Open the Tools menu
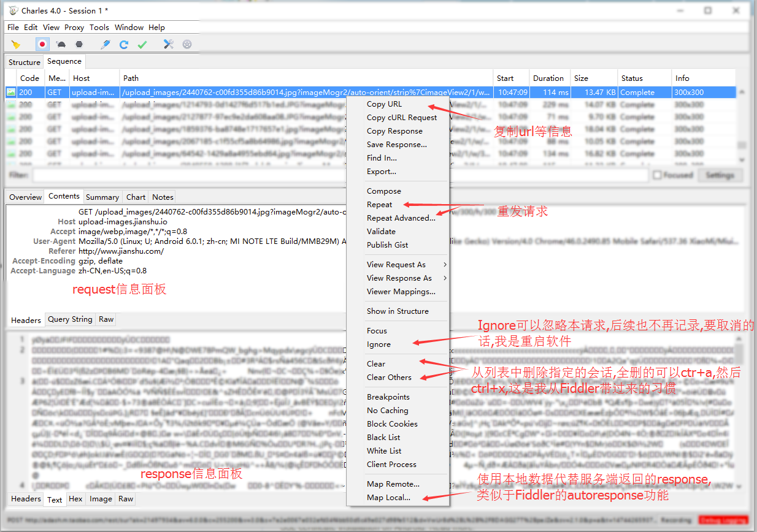The width and height of the screenshot is (757, 532). point(99,27)
